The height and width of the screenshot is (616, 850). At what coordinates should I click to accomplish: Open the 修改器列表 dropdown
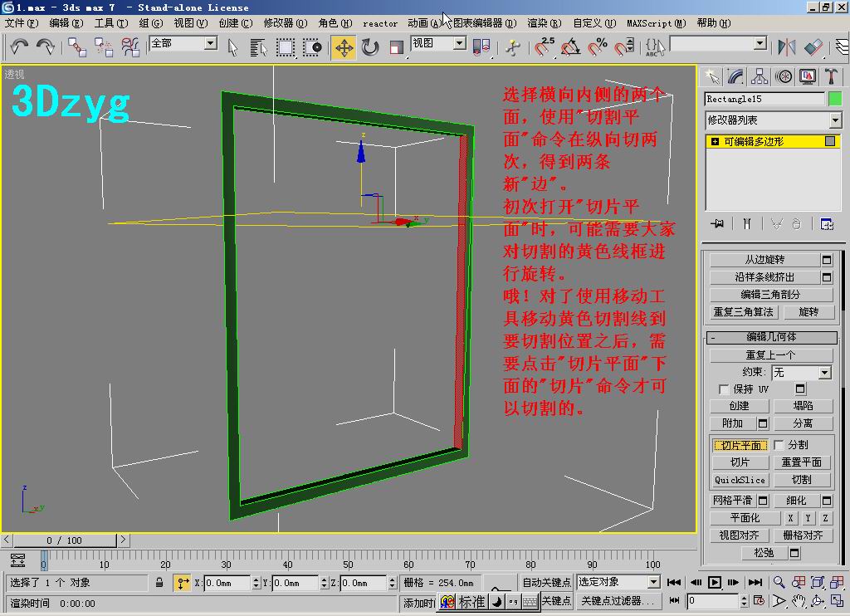(x=774, y=120)
